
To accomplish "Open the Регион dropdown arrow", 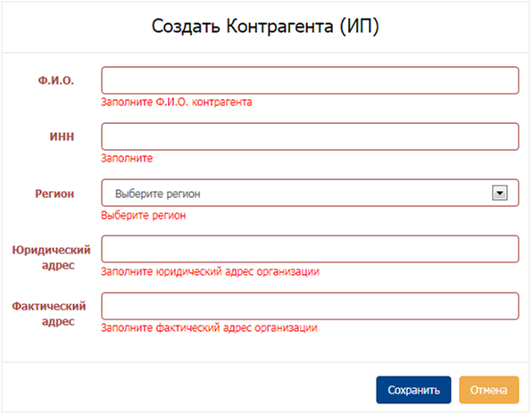I will pyautogui.click(x=500, y=193).
